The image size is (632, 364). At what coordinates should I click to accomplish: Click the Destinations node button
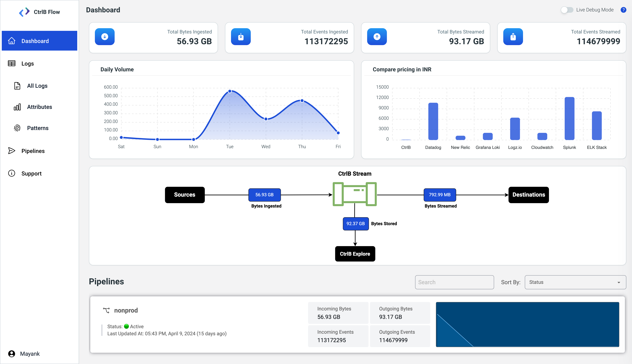pyautogui.click(x=529, y=195)
